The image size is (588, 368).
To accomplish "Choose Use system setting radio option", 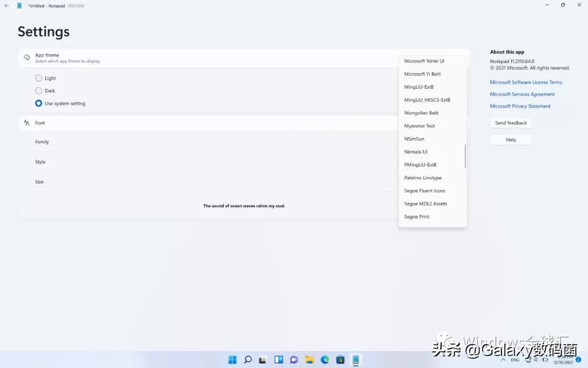I will (x=39, y=103).
